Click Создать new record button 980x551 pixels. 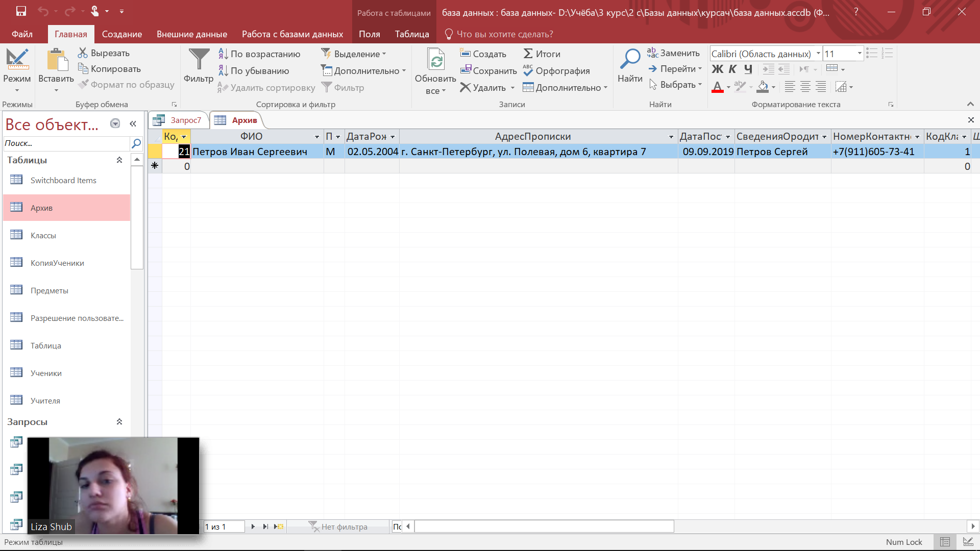[x=483, y=54]
